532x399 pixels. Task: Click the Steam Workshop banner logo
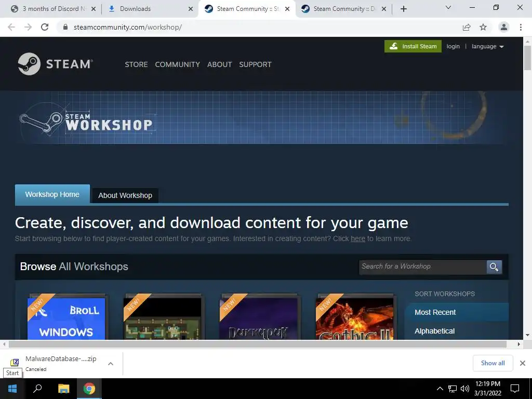(87, 122)
